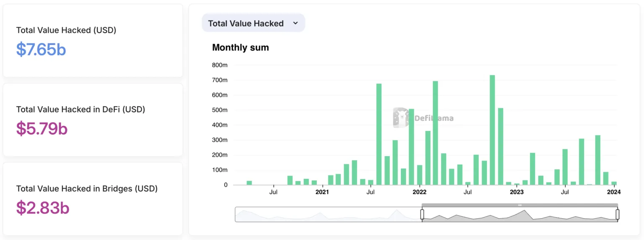The height and width of the screenshot is (240, 644).
Task: Click the 800m y-axis label
Action: (x=220, y=65)
